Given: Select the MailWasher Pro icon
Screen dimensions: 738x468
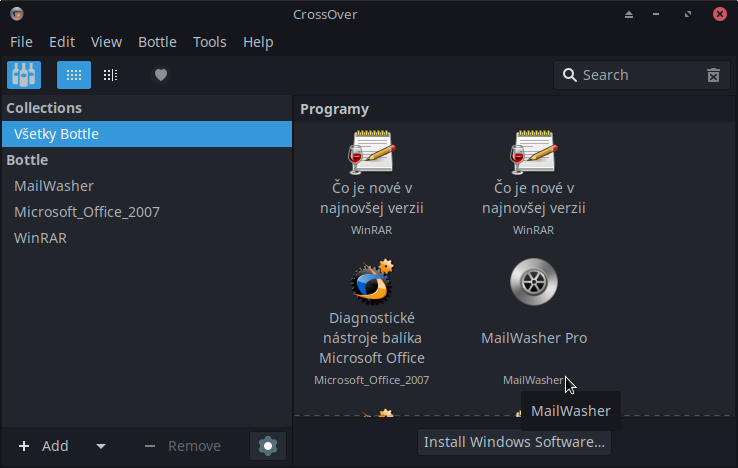Looking at the screenshot, I should pos(534,282).
